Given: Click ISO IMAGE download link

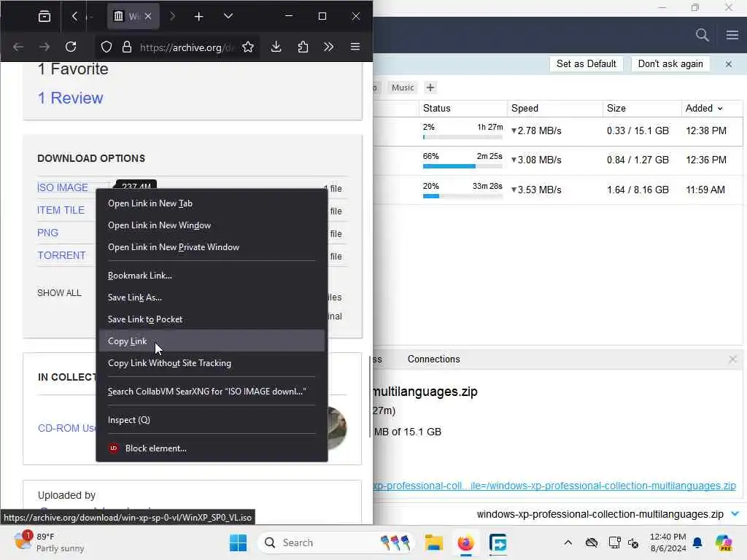Looking at the screenshot, I should click(x=63, y=187).
